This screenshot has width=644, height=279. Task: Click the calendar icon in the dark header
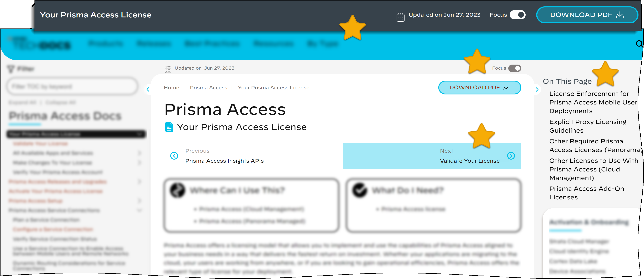[400, 17]
